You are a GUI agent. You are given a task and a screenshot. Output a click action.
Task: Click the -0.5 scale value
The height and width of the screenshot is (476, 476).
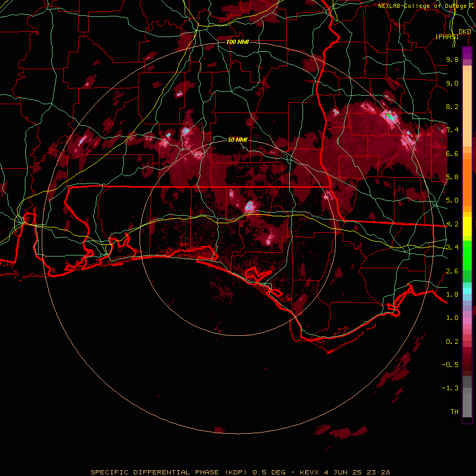coord(450,365)
